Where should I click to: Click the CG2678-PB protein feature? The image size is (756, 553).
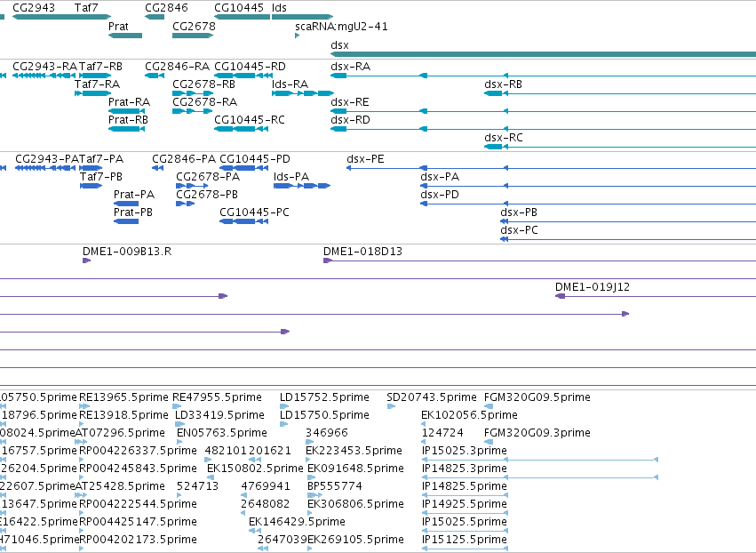tap(185, 204)
